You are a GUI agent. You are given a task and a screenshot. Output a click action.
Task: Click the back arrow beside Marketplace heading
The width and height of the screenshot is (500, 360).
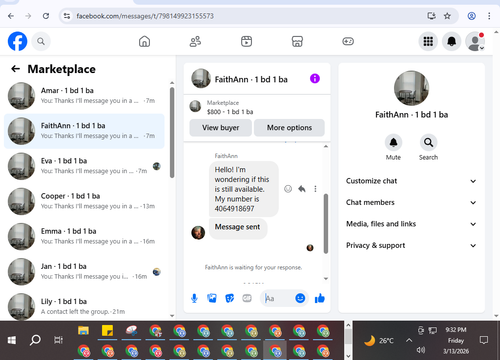pyautogui.click(x=15, y=69)
